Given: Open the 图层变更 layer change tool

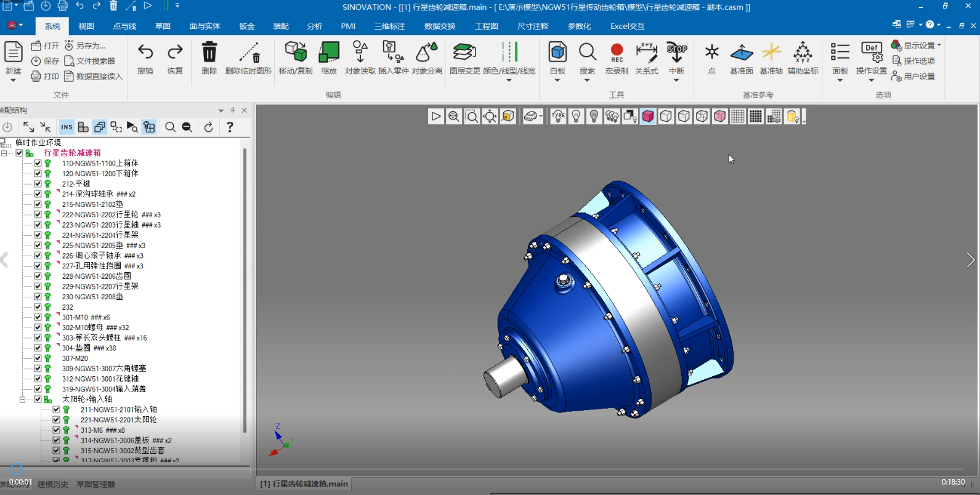Looking at the screenshot, I should click(464, 53).
